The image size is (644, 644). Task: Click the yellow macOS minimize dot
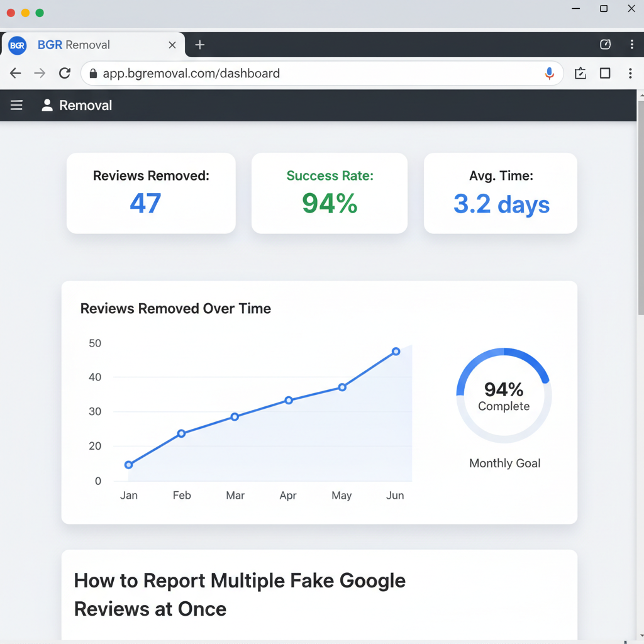25,13
